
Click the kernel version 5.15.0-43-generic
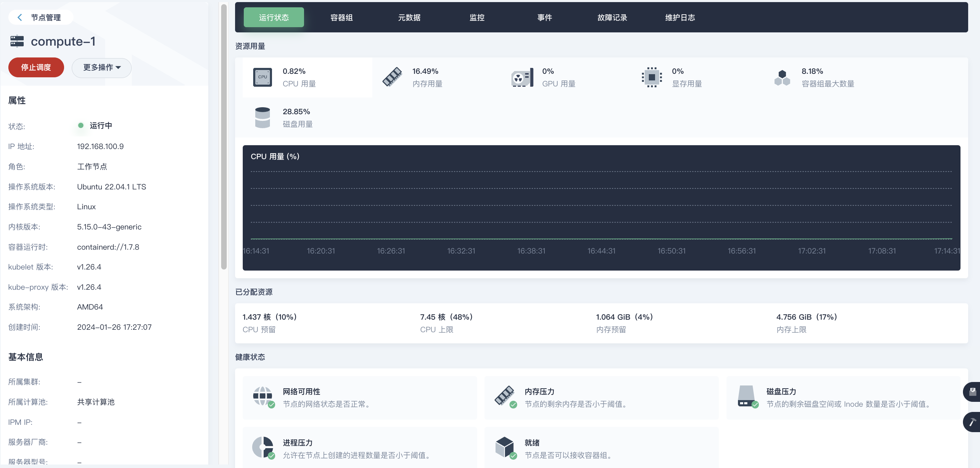click(109, 227)
